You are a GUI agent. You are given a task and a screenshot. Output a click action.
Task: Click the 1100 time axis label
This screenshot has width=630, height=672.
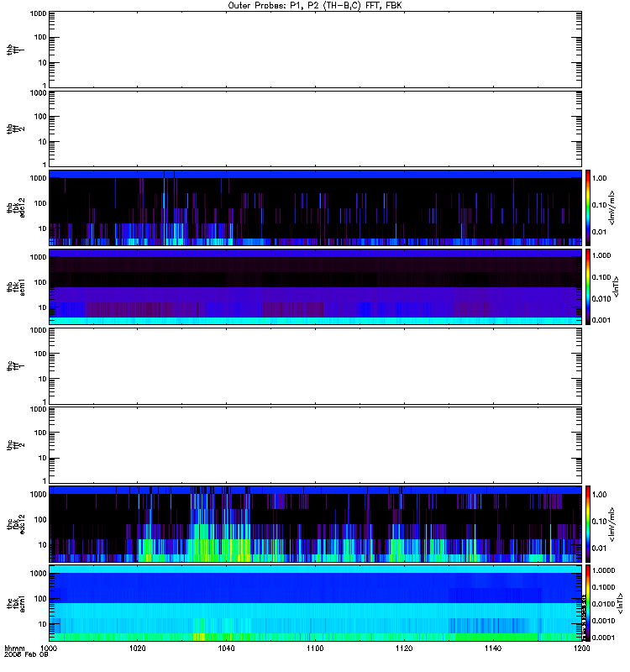[315, 649]
